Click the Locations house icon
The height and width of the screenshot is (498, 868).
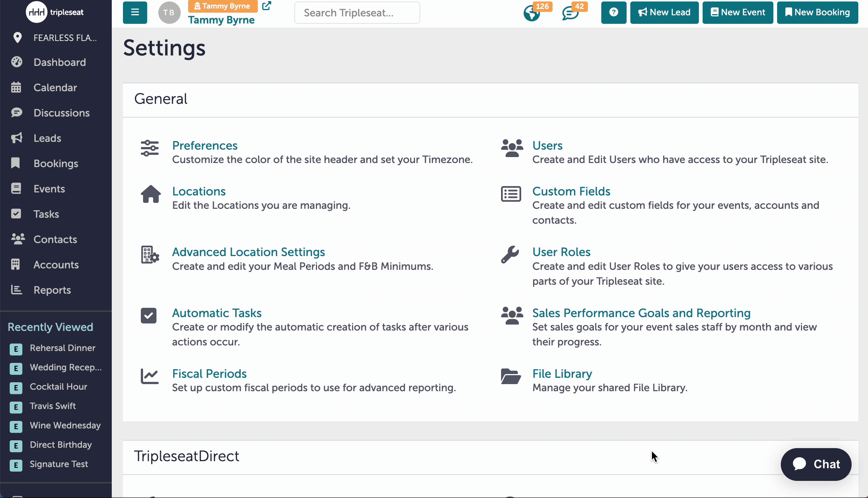tap(151, 194)
